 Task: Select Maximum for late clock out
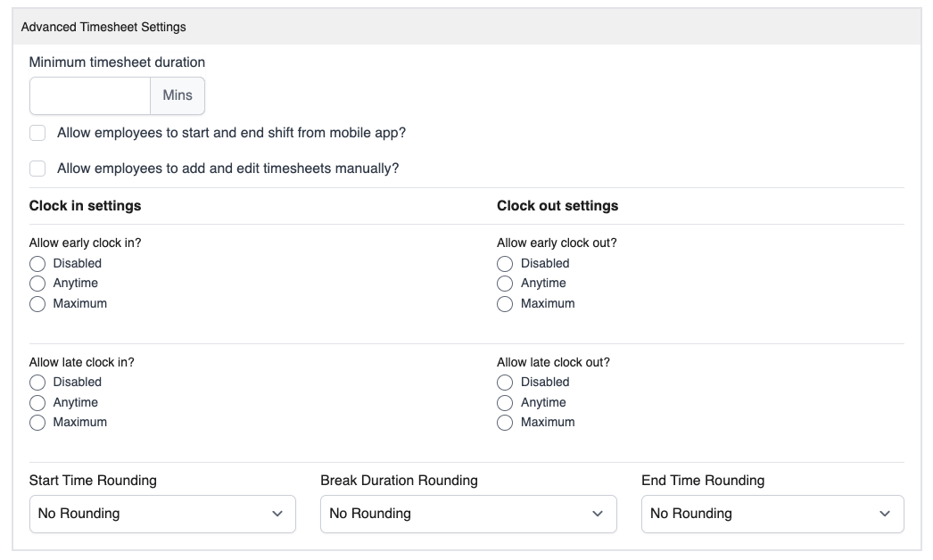[505, 423]
